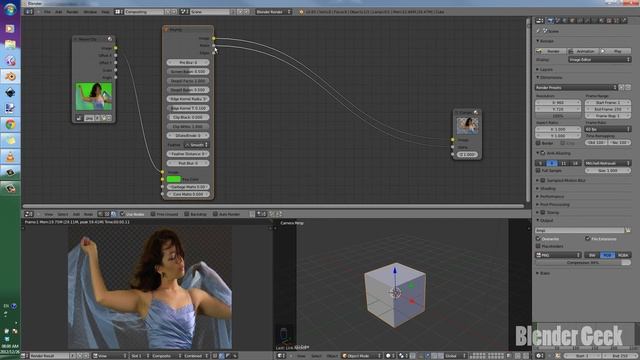Image resolution: width=640 pixels, height=360 pixels.
Task: Open the Object Mode dropdown
Action: [x=362, y=356]
